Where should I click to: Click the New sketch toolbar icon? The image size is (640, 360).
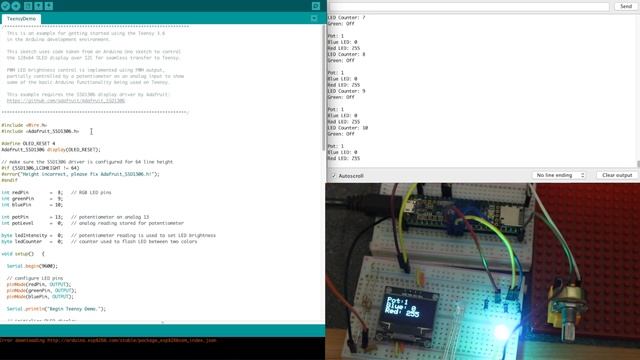tap(28, 6)
